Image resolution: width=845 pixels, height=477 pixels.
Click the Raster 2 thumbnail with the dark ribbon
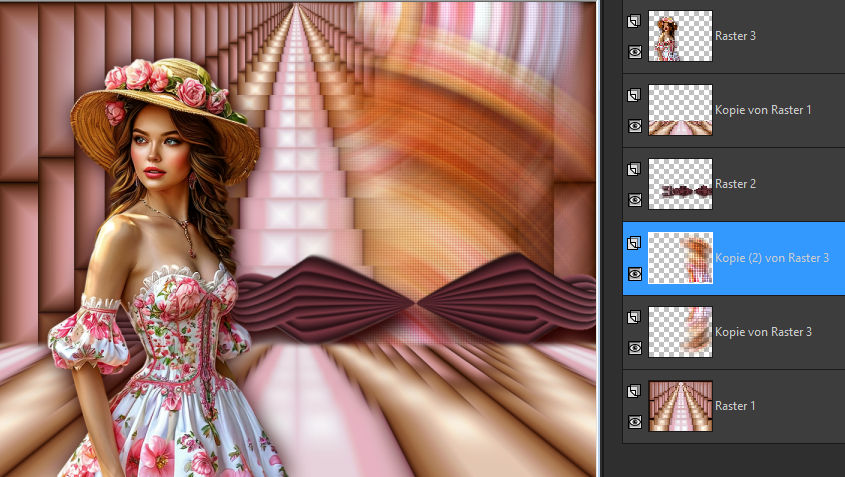point(680,184)
